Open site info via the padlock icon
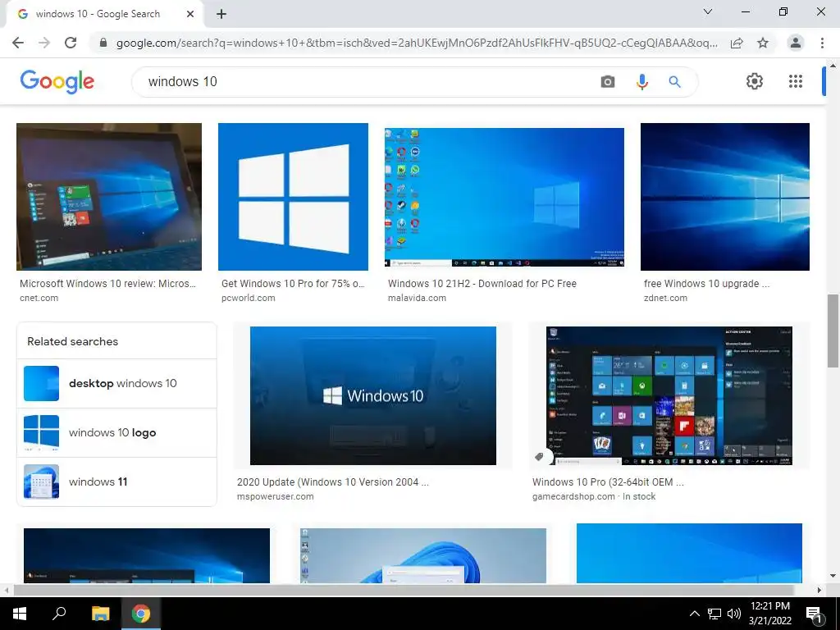The height and width of the screenshot is (630, 840). [103, 43]
